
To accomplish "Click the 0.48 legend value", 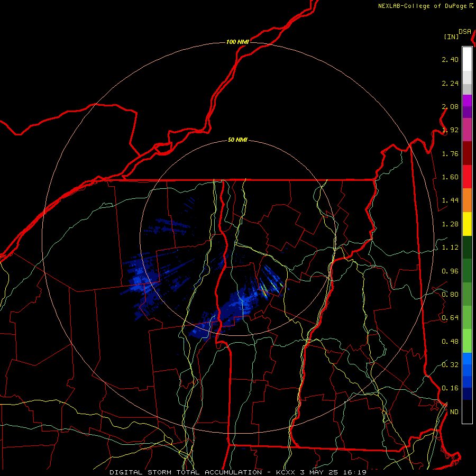I will 450,342.
